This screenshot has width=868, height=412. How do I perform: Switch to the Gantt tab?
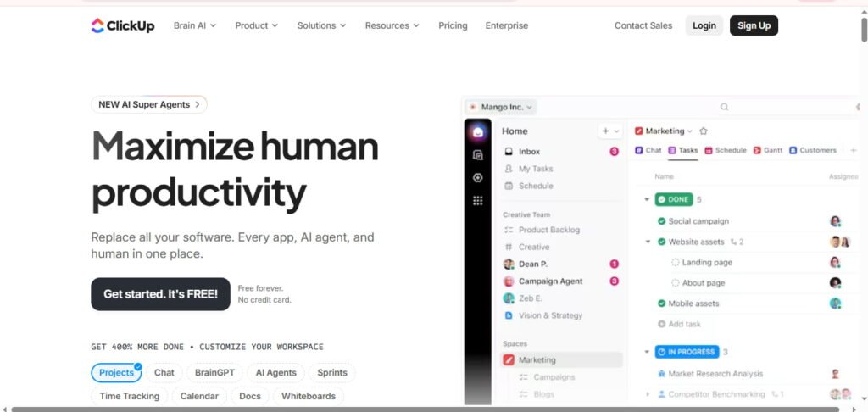(768, 150)
